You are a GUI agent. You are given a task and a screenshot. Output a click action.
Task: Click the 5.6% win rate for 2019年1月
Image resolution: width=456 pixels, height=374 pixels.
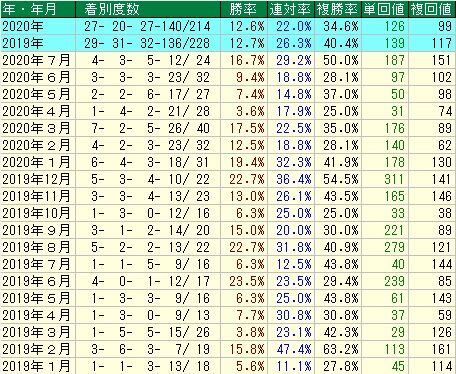[x=250, y=366]
